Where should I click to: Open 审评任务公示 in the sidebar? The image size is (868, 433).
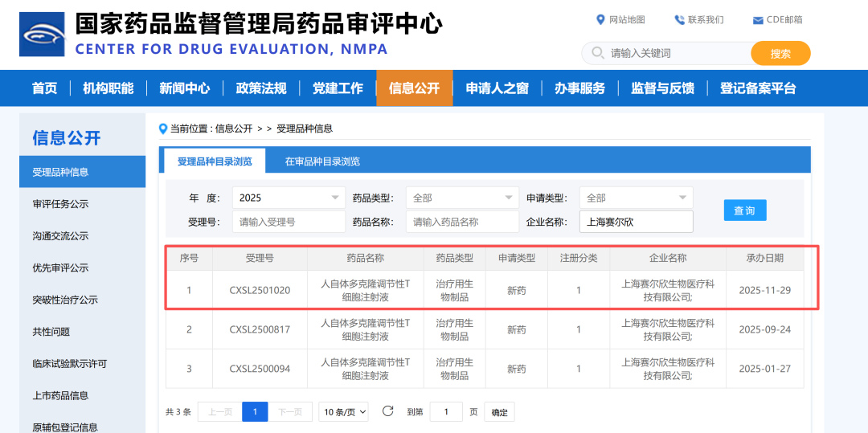[x=60, y=204]
